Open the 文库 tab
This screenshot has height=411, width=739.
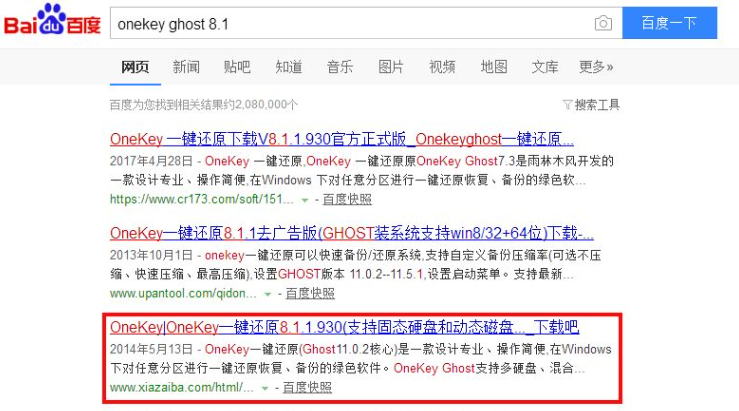click(x=545, y=67)
